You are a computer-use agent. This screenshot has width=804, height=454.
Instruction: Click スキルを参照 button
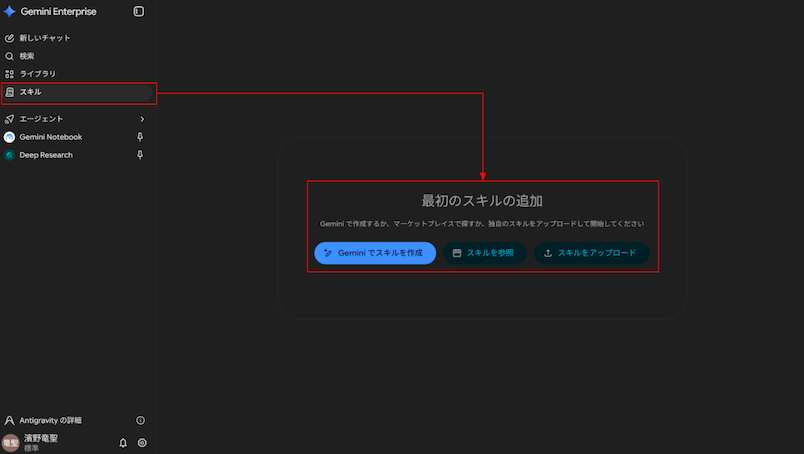tap(485, 253)
